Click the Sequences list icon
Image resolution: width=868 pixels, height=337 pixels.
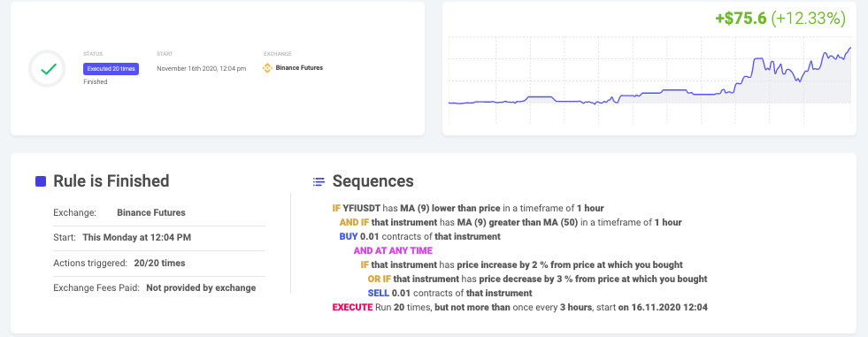click(319, 181)
